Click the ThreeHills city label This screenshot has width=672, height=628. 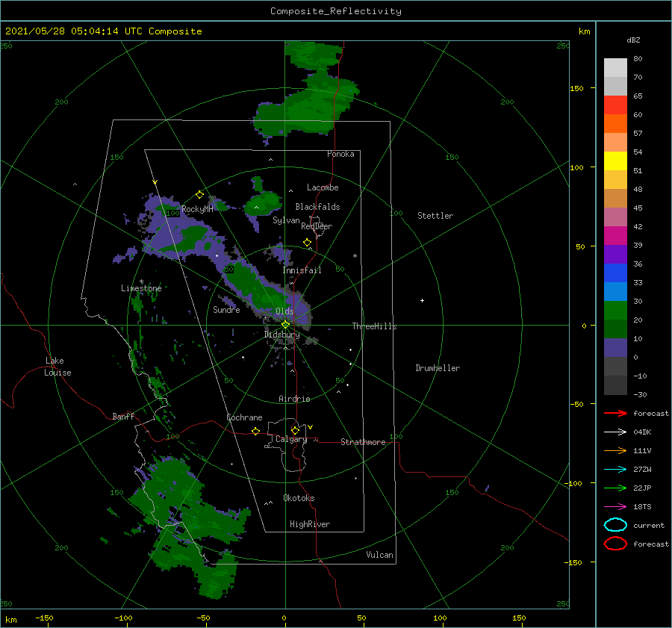[374, 326]
